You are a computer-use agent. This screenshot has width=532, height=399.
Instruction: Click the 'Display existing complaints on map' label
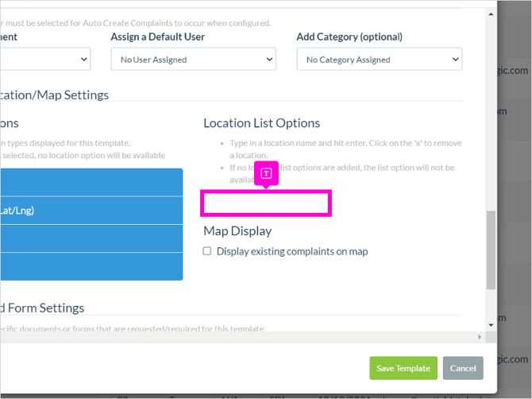(x=292, y=251)
